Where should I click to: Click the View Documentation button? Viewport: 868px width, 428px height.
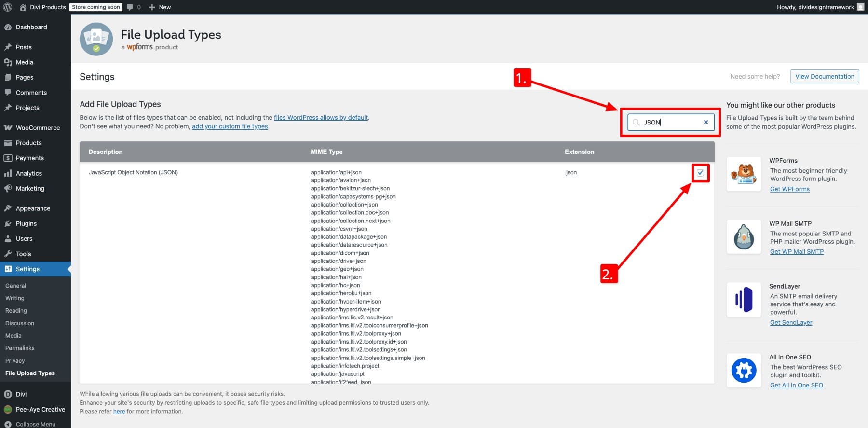click(824, 76)
